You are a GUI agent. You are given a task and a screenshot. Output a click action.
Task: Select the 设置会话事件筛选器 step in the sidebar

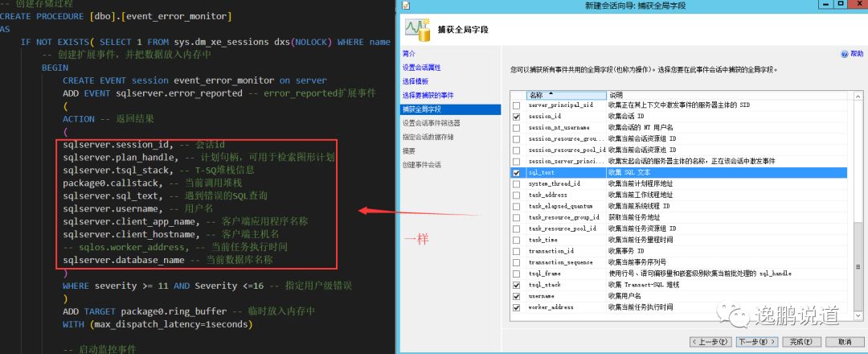(432, 123)
